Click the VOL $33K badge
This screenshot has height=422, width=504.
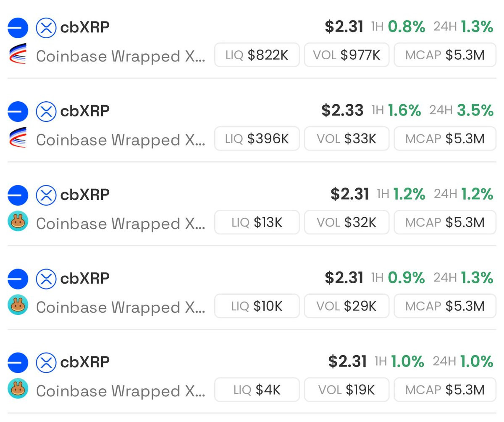pos(346,138)
